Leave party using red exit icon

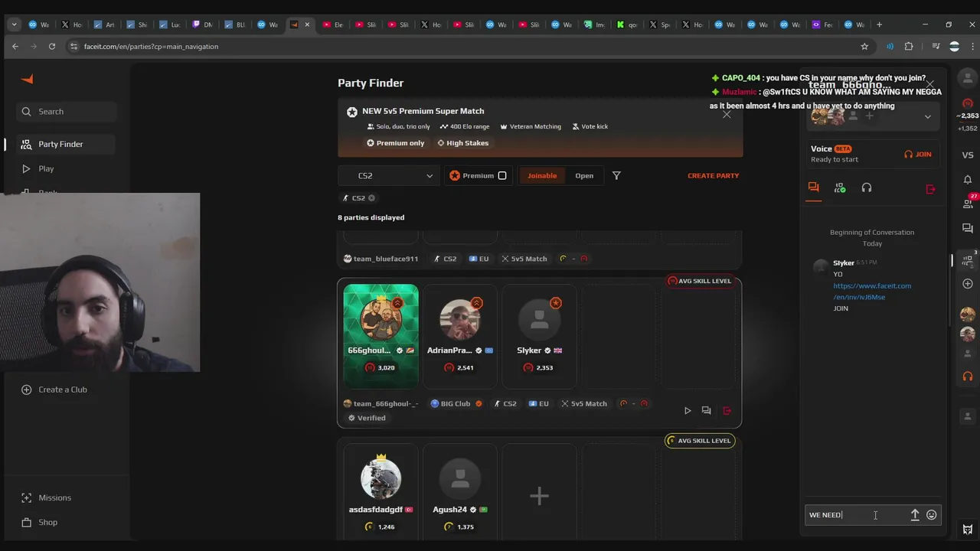pyautogui.click(x=930, y=189)
